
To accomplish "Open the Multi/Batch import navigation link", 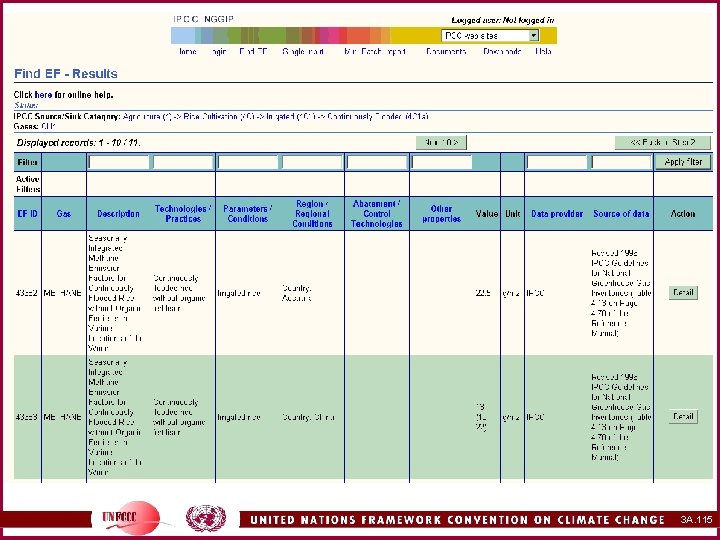I will click(375, 51).
